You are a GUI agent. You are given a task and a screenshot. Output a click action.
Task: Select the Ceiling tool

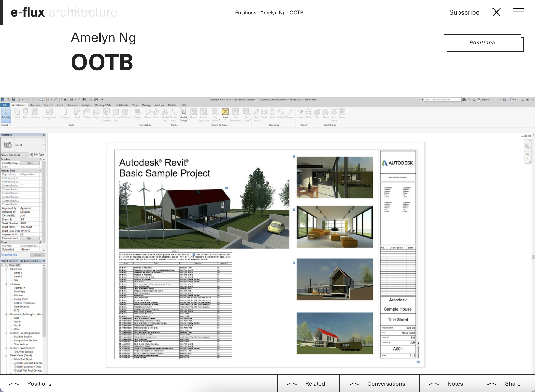pyautogui.click(x=86, y=114)
